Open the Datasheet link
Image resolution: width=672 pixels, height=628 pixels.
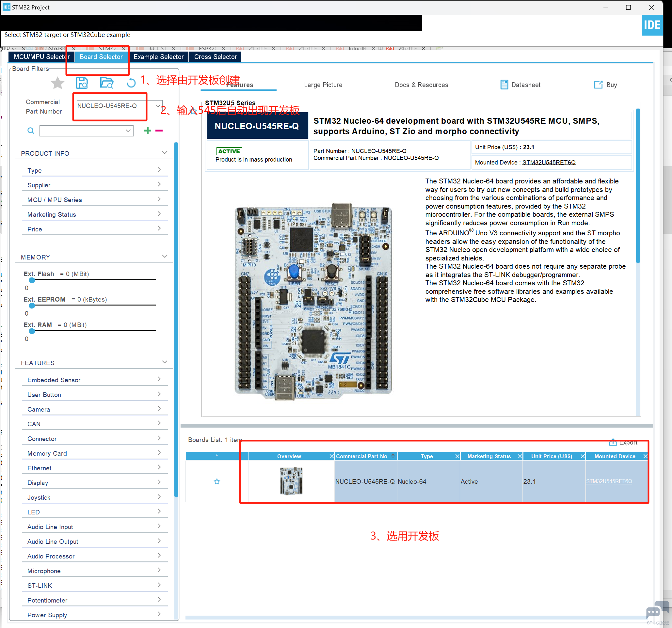coord(526,85)
